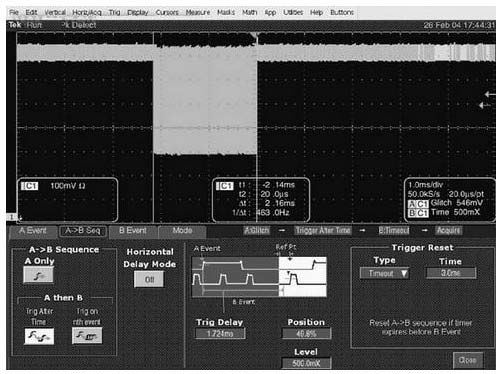This screenshot has height=374, width=500.
Task: Switch to the A Event tab
Action: 32,231
